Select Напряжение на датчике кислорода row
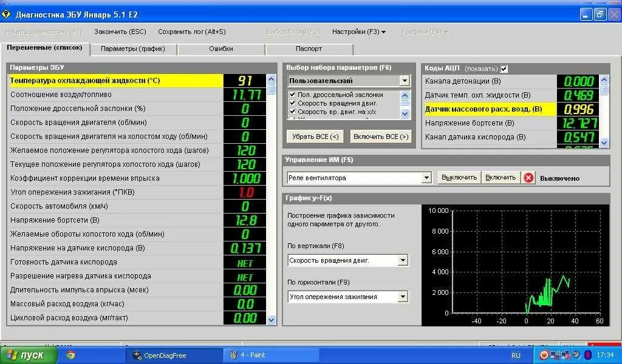This screenshot has width=622, height=364. coord(137,248)
